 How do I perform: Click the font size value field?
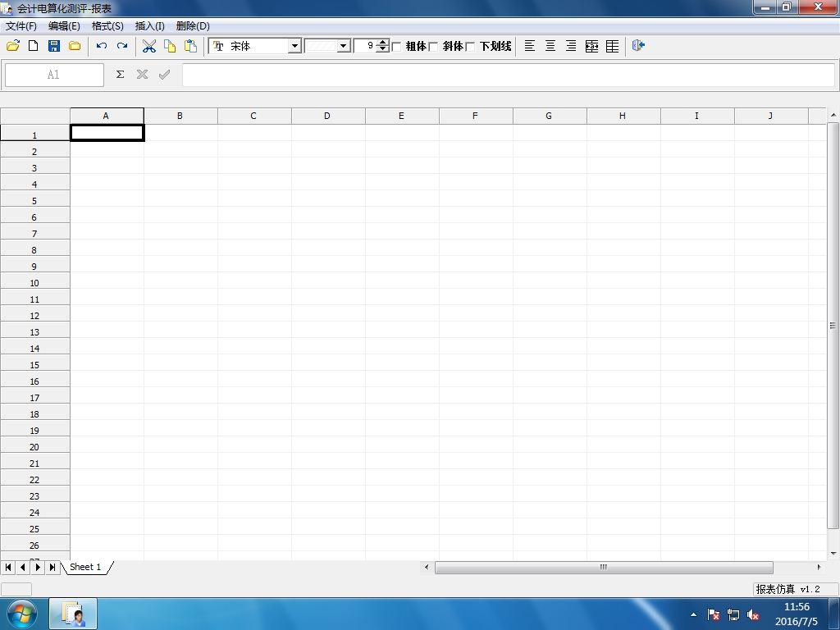365,46
